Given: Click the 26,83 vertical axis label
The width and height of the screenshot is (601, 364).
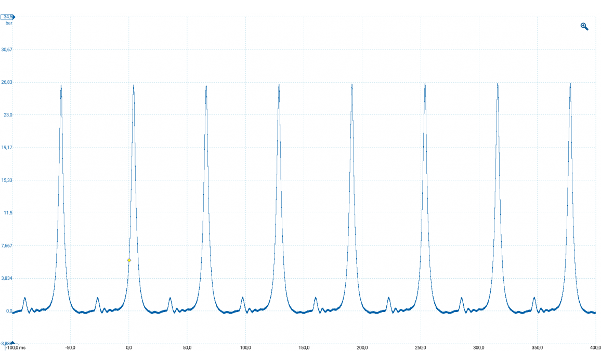Looking at the screenshot, I should click(x=7, y=82).
